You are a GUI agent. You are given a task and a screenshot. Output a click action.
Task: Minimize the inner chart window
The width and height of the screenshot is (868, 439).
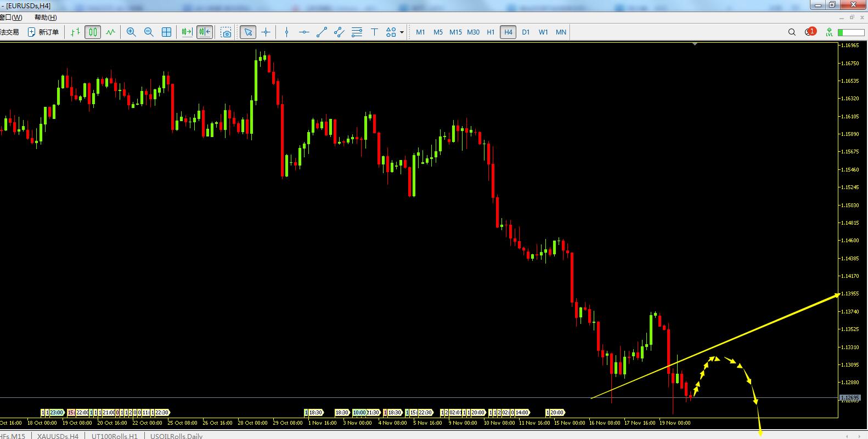pyautogui.click(x=841, y=18)
